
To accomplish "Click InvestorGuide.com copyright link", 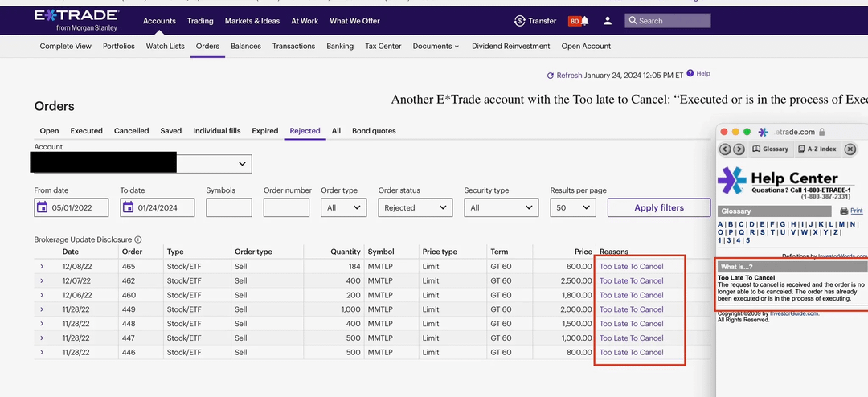I will tap(794, 313).
